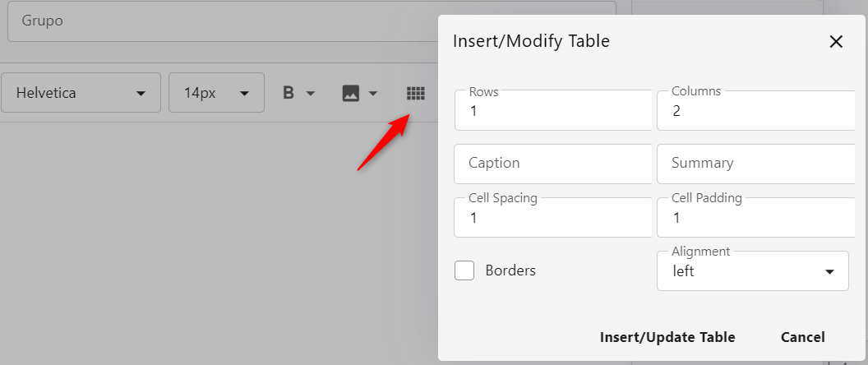Screen dimensions: 868x365
Task: Click the insert image icon
Action: 351,93
